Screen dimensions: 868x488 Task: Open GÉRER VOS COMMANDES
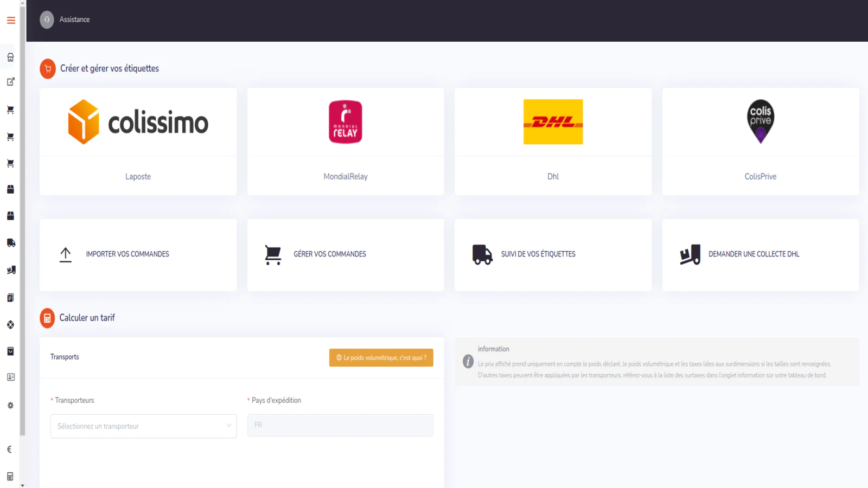click(x=330, y=254)
